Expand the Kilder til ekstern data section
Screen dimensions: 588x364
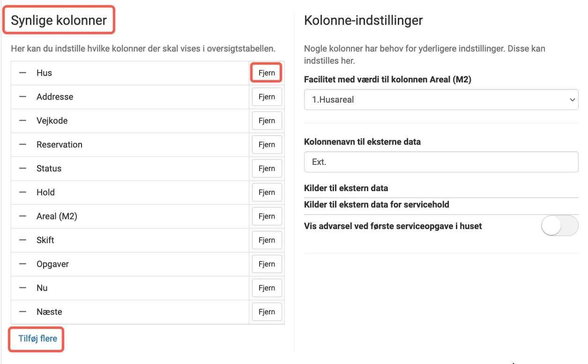tap(441, 188)
